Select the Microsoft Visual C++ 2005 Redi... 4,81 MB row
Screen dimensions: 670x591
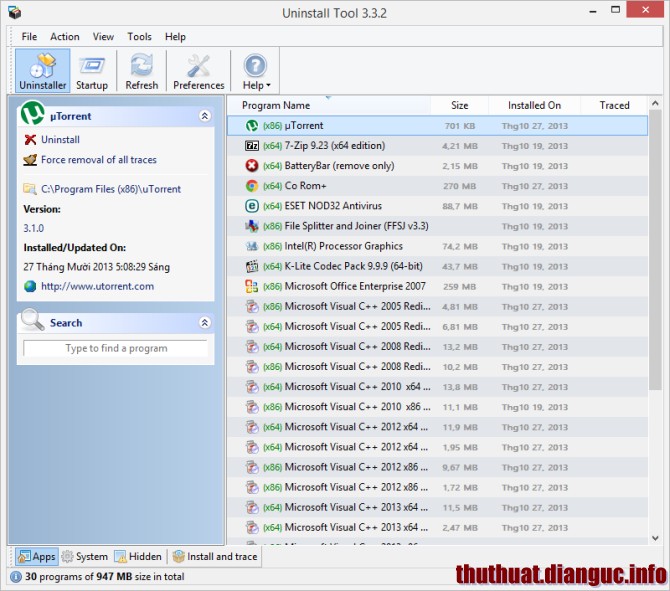(x=437, y=306)
